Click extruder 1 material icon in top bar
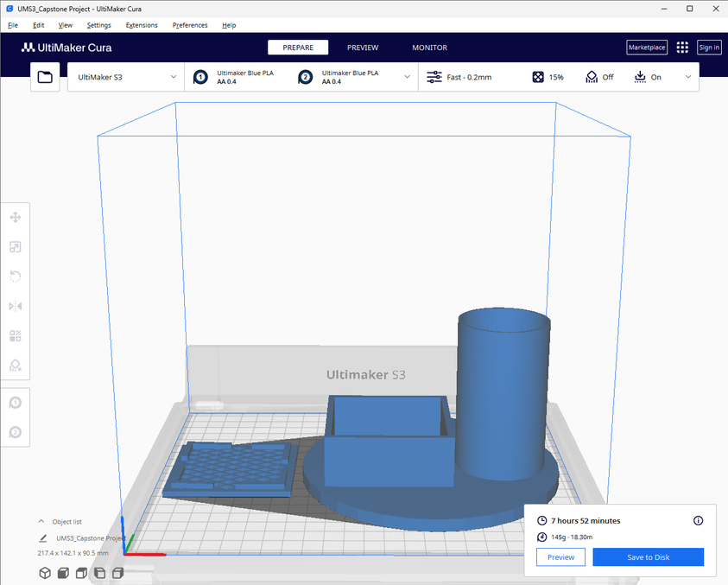This screenshot has width=728, height=585. click(200, 77)
